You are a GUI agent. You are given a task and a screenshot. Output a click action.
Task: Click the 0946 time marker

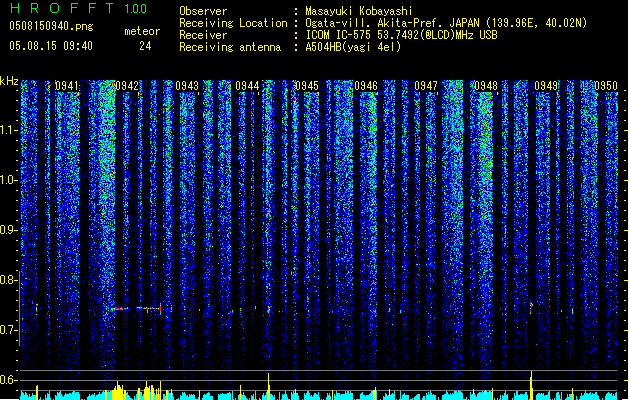pos(366,86)
